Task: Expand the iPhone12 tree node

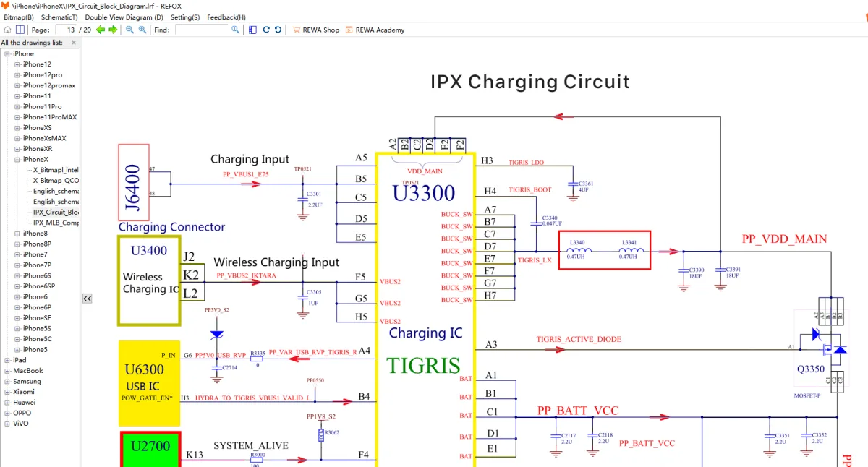Action: tap(17, 64)
